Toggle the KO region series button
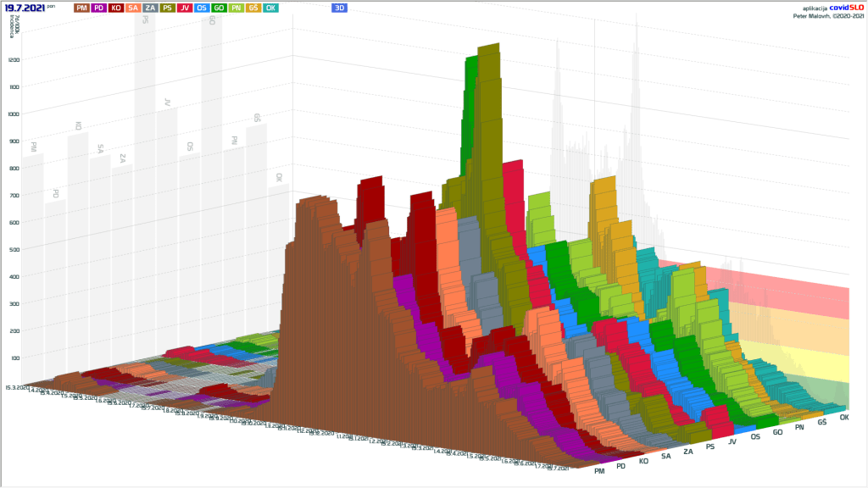Screen dimensions: 868x488 tap(116, 8)
